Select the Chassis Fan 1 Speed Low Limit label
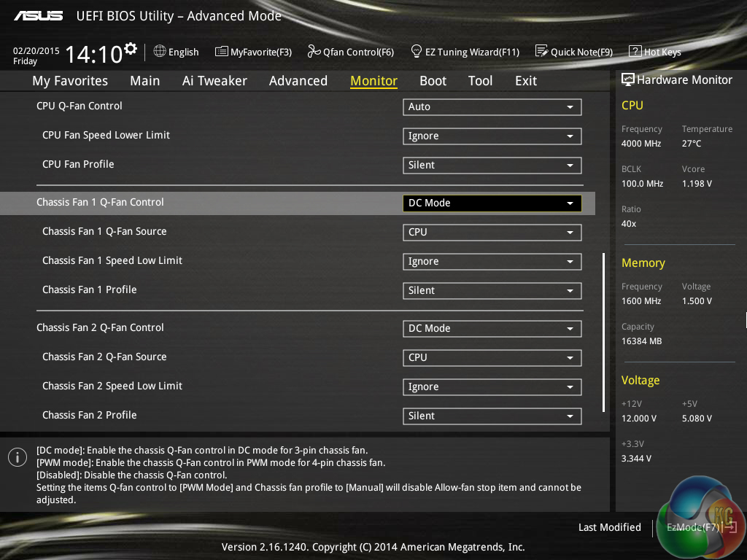 [112, 260]
